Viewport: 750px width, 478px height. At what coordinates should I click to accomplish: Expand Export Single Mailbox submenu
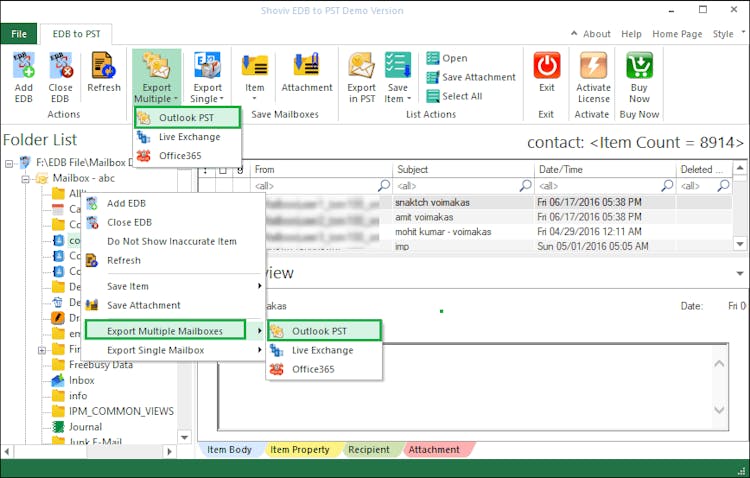tap(172, 350)
